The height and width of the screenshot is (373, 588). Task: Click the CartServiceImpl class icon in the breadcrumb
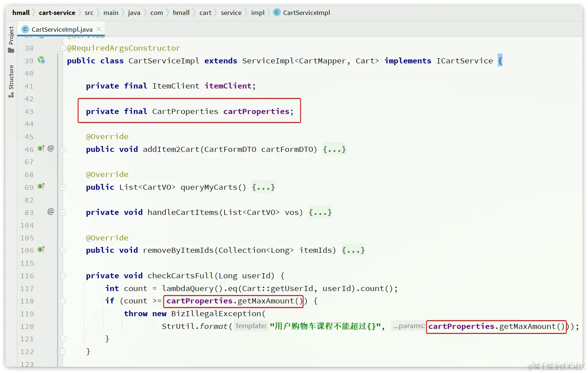277,12
